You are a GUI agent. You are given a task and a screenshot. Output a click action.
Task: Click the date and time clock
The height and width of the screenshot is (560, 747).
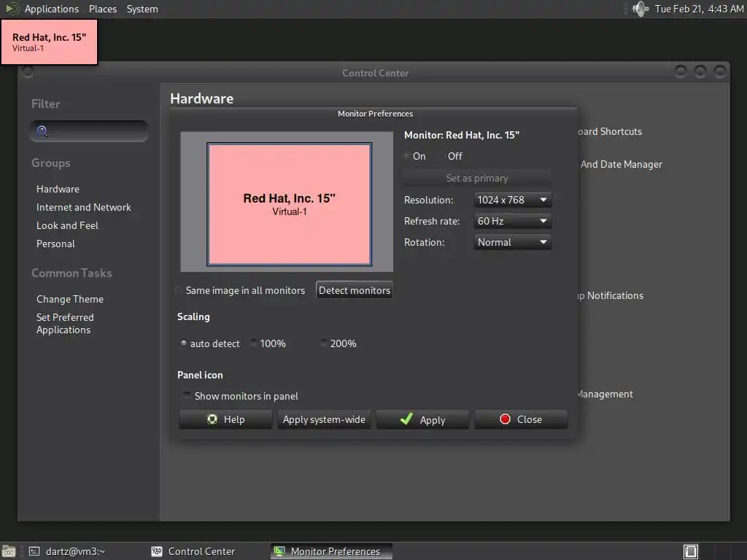(699, 9)
